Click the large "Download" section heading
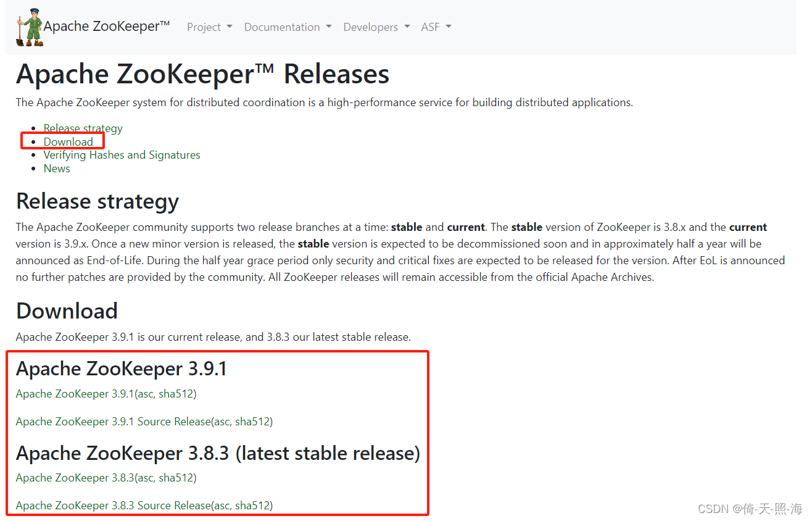This screenshot has width=812, height=521. pos(67,311)
